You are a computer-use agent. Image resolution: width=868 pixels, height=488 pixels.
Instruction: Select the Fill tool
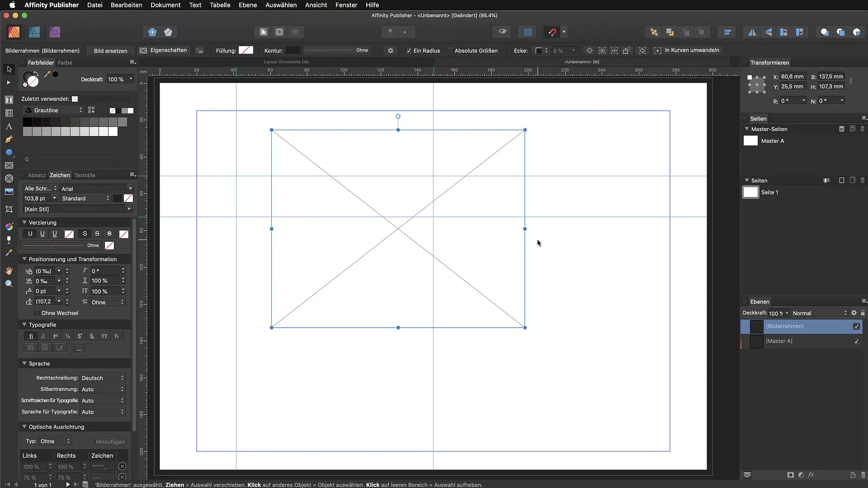pyautogui.click(x=9, y=226)
